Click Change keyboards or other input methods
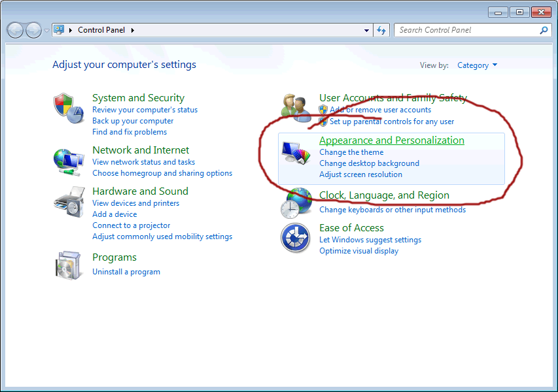The width and height of the screenshot is (558, 392). click(392, 210)
